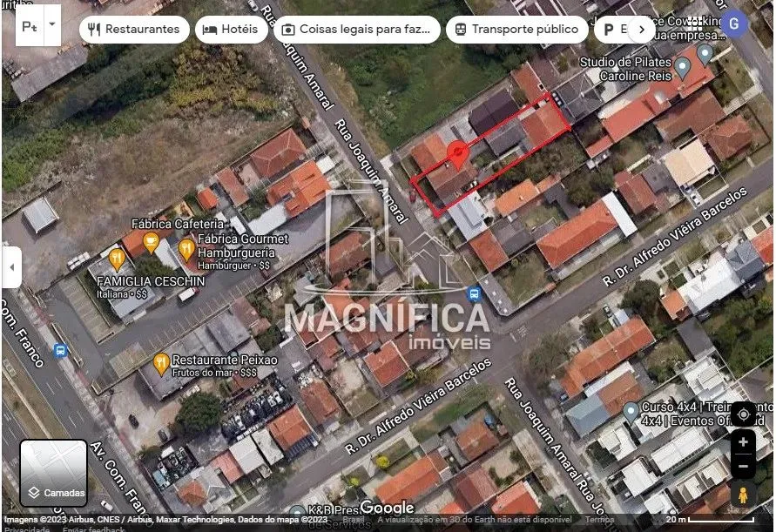Expand the language dropdown arrow beside Pt
The width and height of the screenshot is (776, 532).
(52, 24)
